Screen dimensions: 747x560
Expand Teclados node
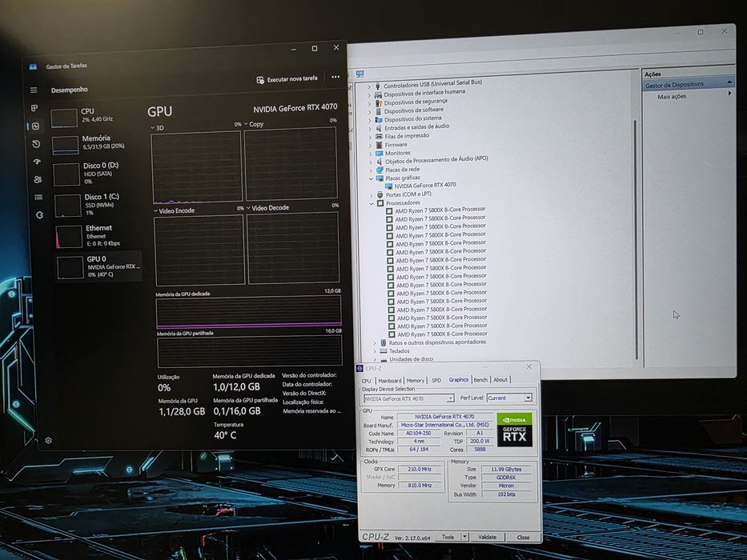(375, 351)
